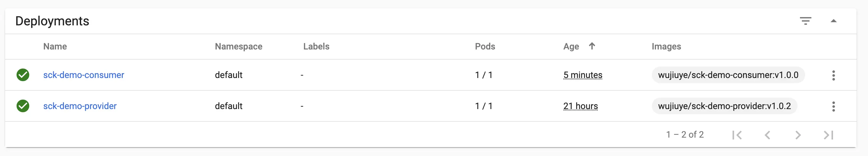Click the 5 minutes age value
The height and width of the screenshot is (156, 868).
(582, 75)
